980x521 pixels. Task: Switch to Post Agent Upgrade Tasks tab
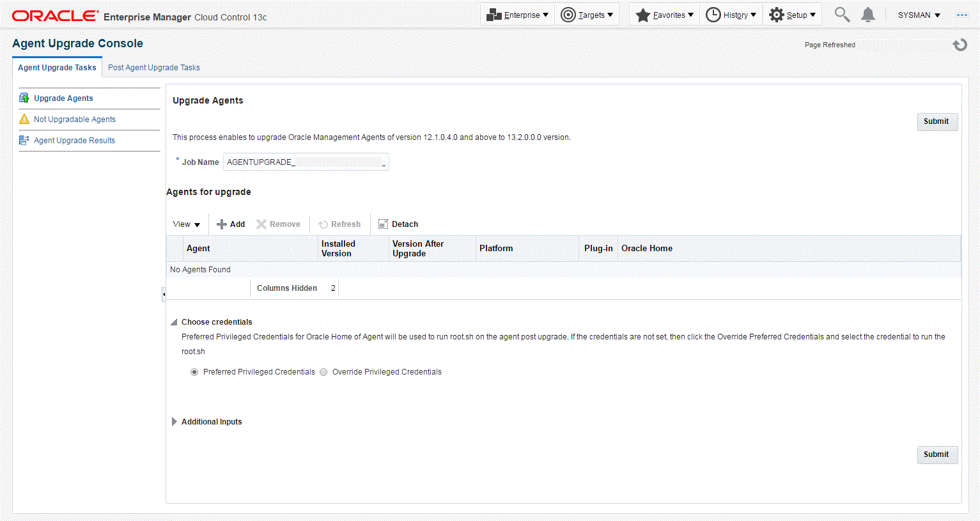point(154,68)
